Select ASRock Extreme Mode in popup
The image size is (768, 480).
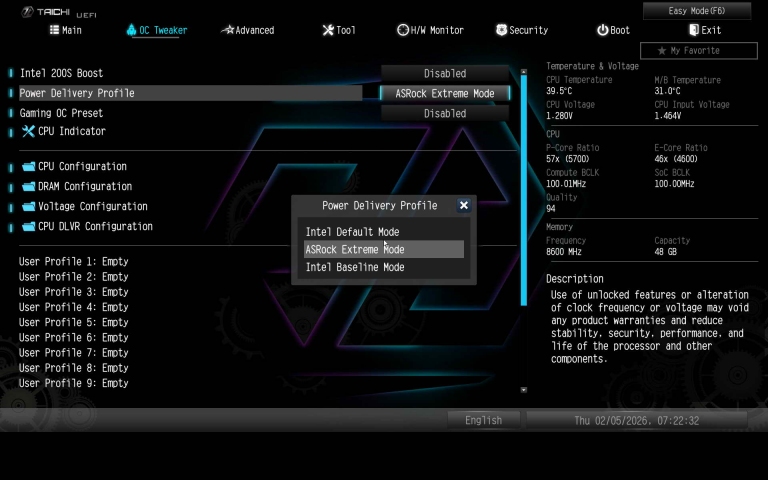pos(355,249)
